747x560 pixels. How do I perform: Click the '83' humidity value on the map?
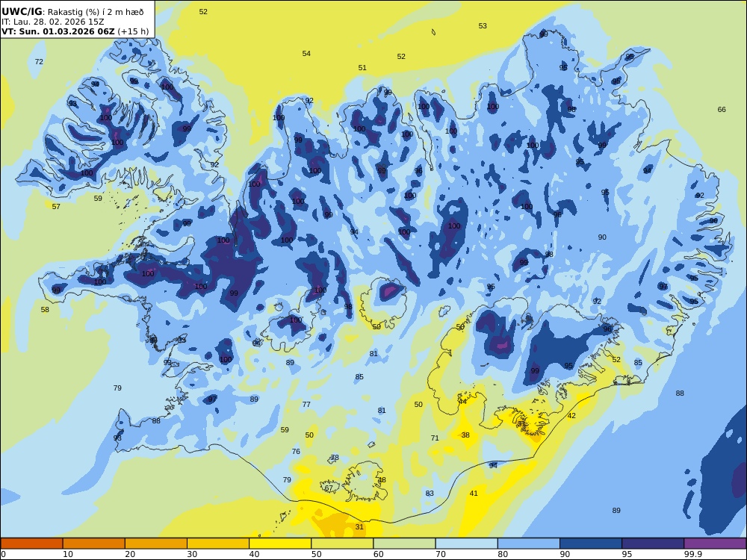(430, 494)
